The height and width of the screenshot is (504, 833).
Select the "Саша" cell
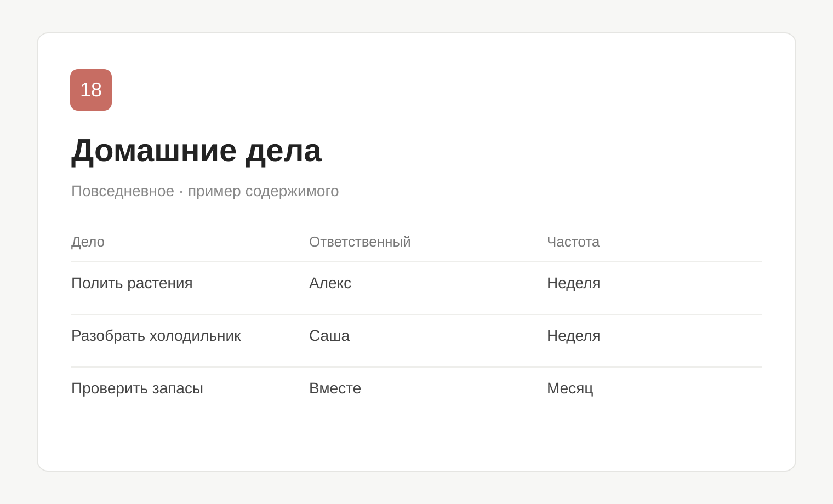(x=329, y=336)
